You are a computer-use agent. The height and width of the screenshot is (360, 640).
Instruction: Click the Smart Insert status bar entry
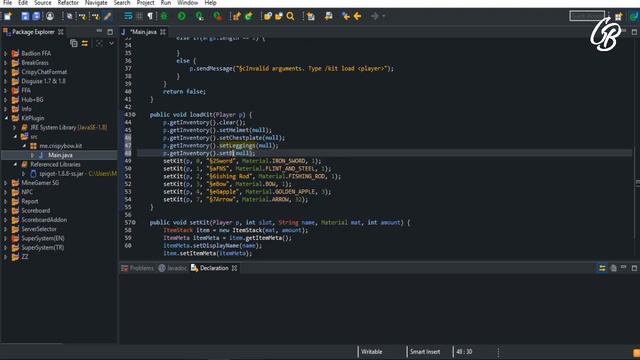pyautogui.click(x=425, y=351)
